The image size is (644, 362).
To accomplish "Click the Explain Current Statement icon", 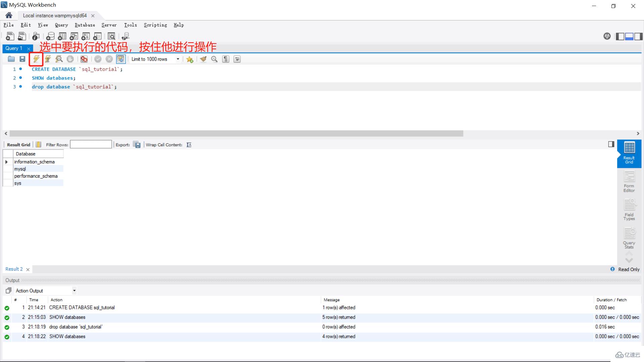I will 59,59.
